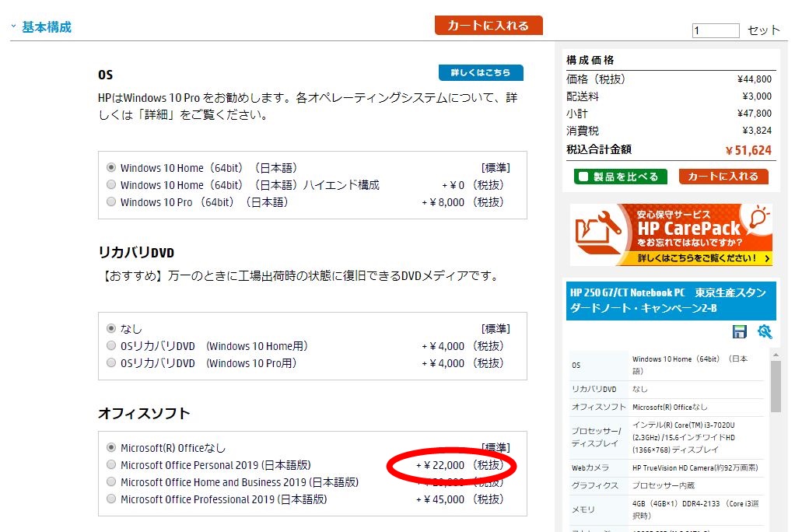
Task: Select Windows 10 Home (64bit) standard option
Action: point(111,167)
